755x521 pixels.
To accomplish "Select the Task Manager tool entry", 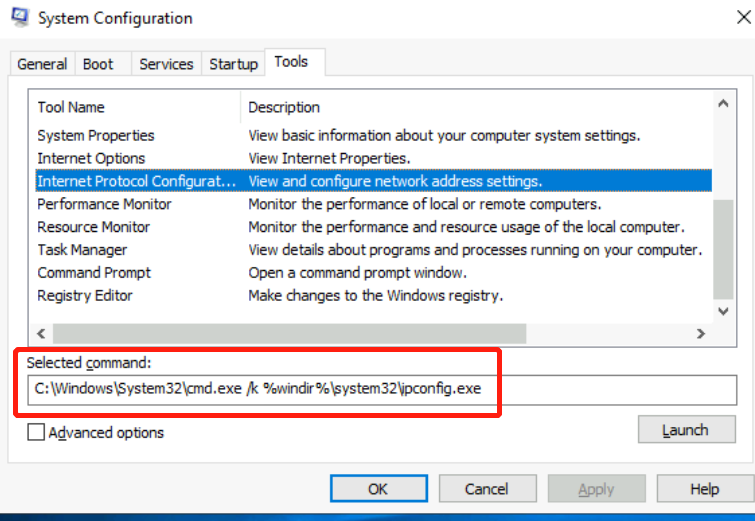I will click(x=82, y=250).
